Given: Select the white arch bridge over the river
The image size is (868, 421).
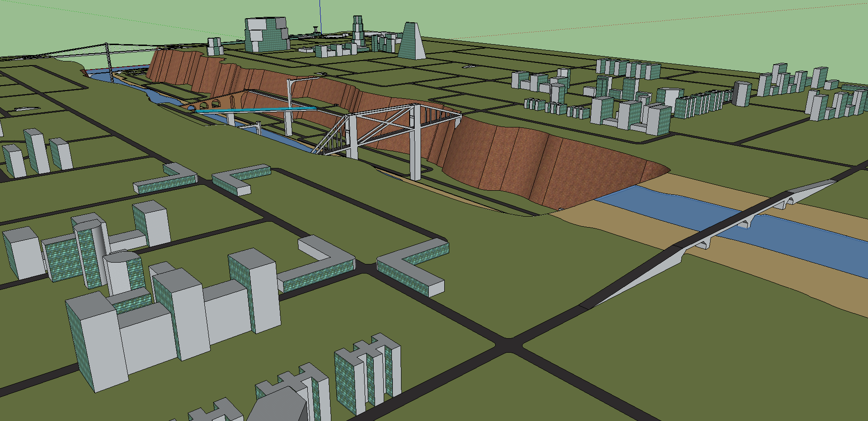Looking at the screenshot, I should pos(746,219).
